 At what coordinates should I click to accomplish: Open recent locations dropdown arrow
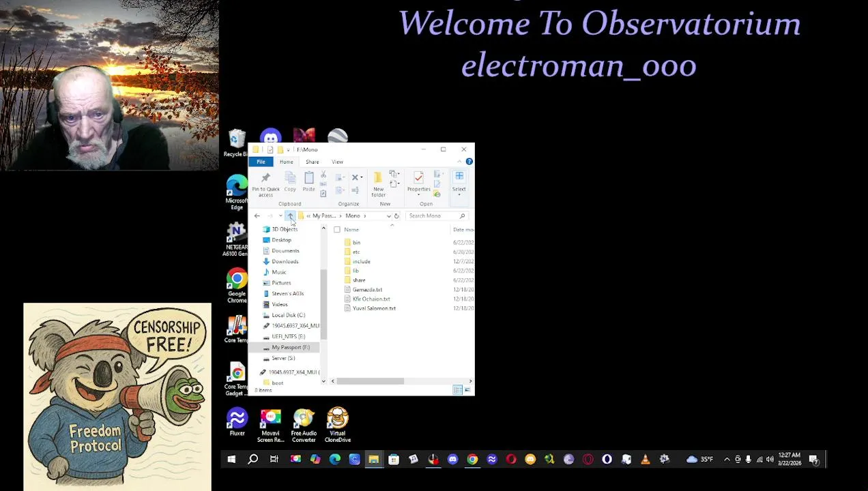point(280,215)
